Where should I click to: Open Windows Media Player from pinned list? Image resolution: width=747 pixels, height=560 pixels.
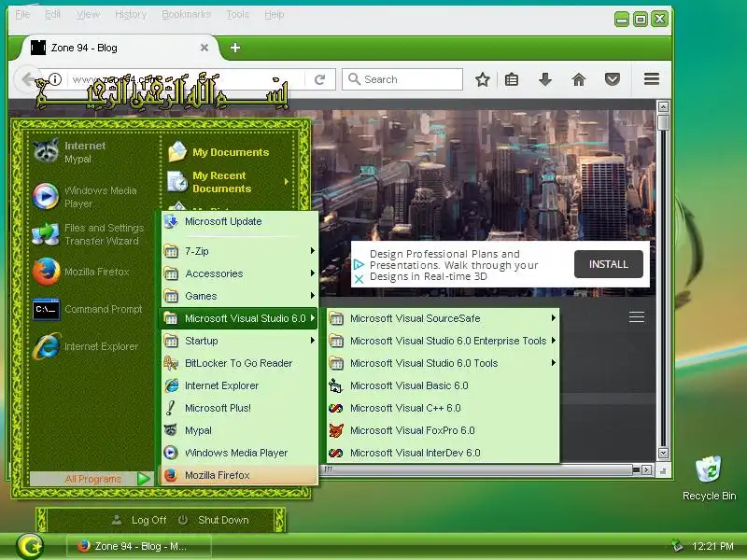(x=88, y=197)
